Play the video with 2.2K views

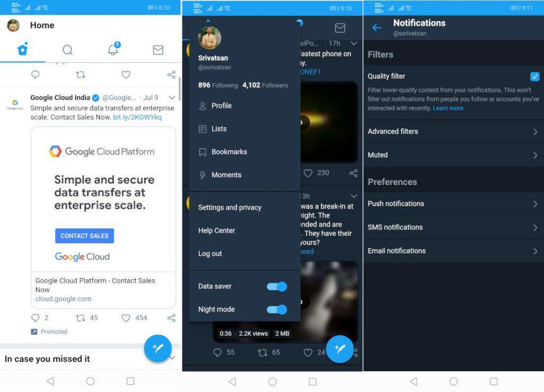tap(301, 302)
